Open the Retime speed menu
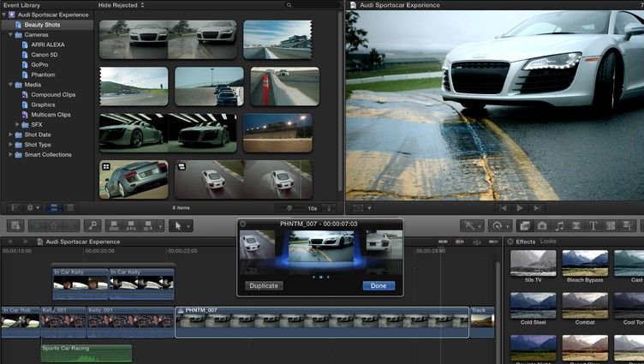Image resolution: width=644 pixels, height=364 pixels. coord(500,225)
